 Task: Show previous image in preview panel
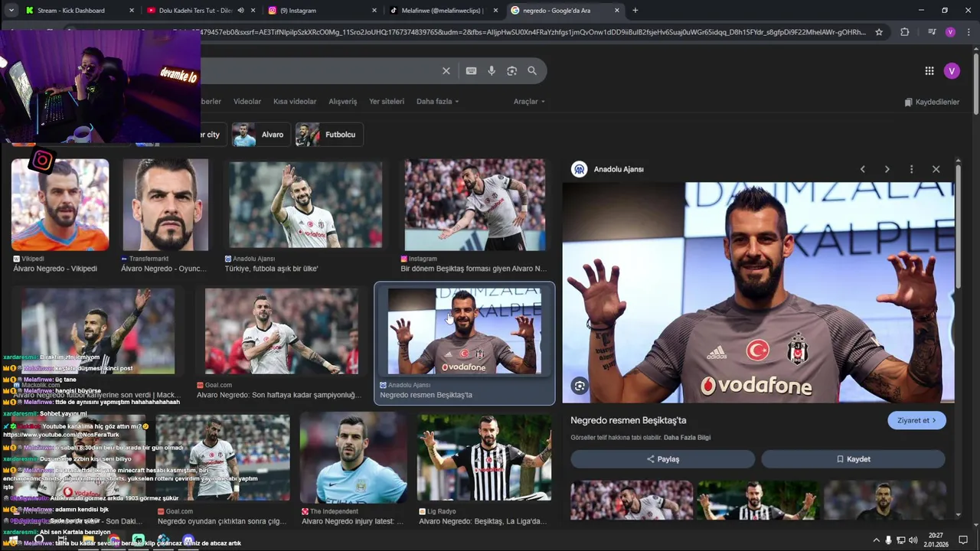click(862, 169)
